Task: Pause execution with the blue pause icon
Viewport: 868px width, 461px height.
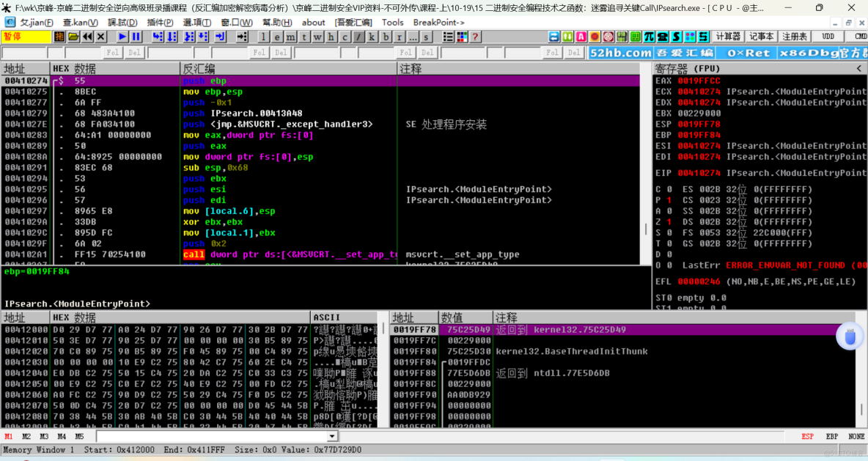Action: [x=136, y=37]
